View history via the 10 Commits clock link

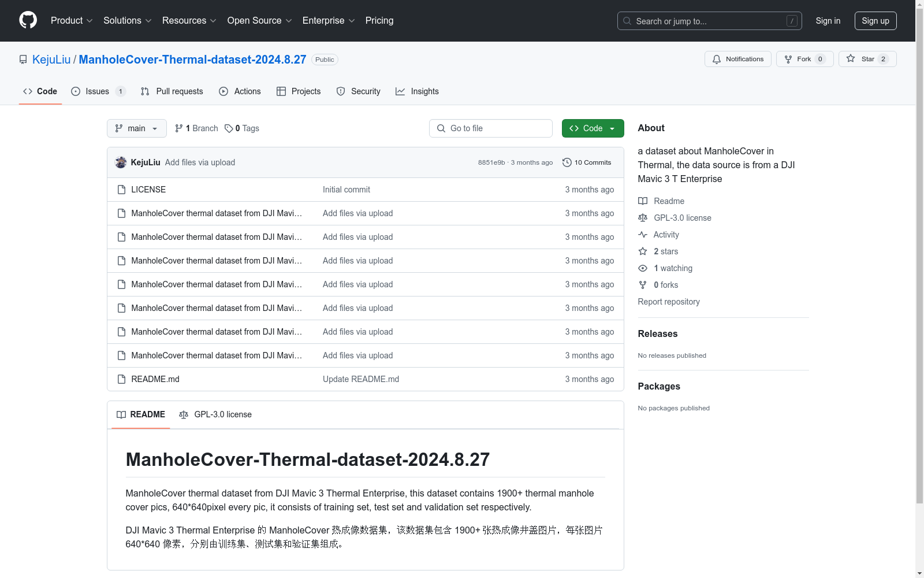587,162
